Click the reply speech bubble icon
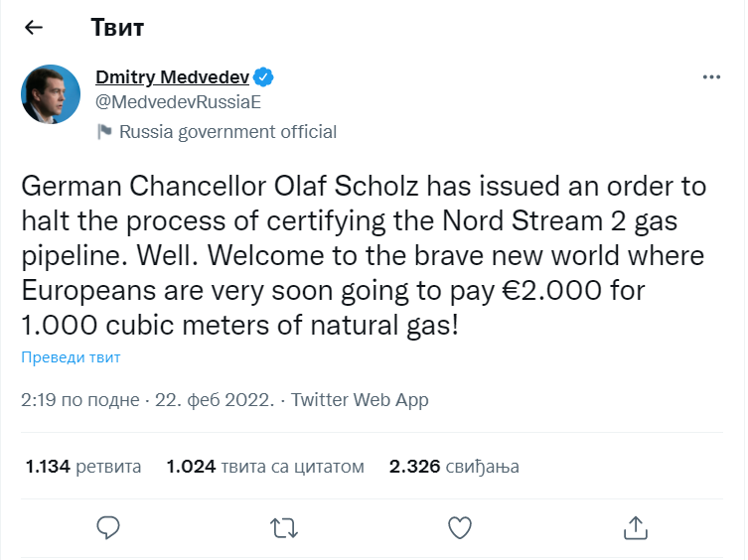748x560 pixels. [109, 525]
